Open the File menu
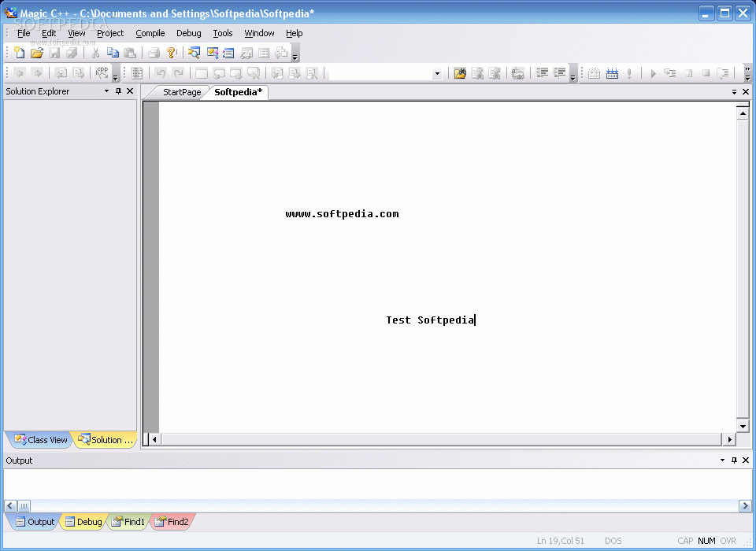 (x=24, y=33)
